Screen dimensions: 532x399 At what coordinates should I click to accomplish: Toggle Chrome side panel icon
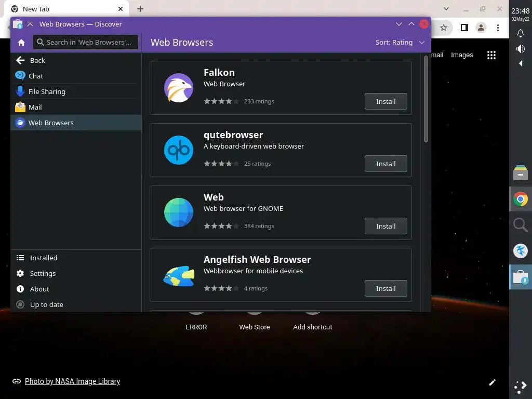point(464,28)
